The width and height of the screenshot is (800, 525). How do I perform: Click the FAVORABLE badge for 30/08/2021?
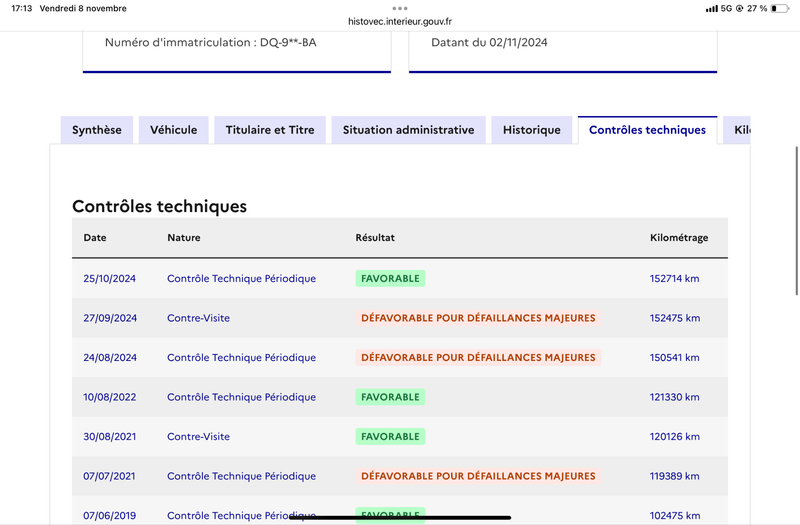(390, 437)
